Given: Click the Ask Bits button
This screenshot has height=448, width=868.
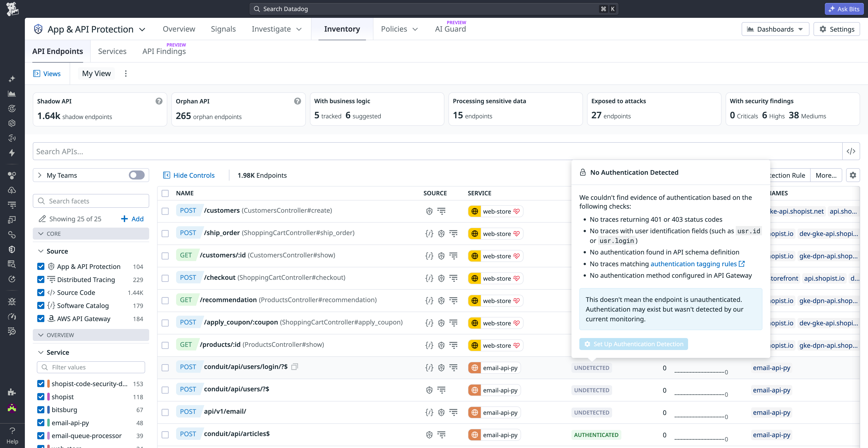Looking at the screenshot, I should [x=844, y=9].
